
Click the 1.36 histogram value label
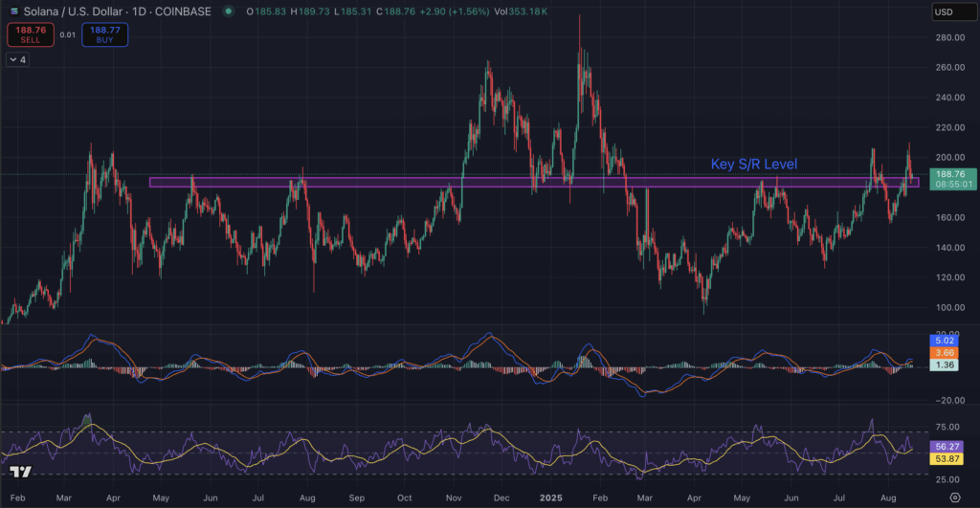pos(944,364)
